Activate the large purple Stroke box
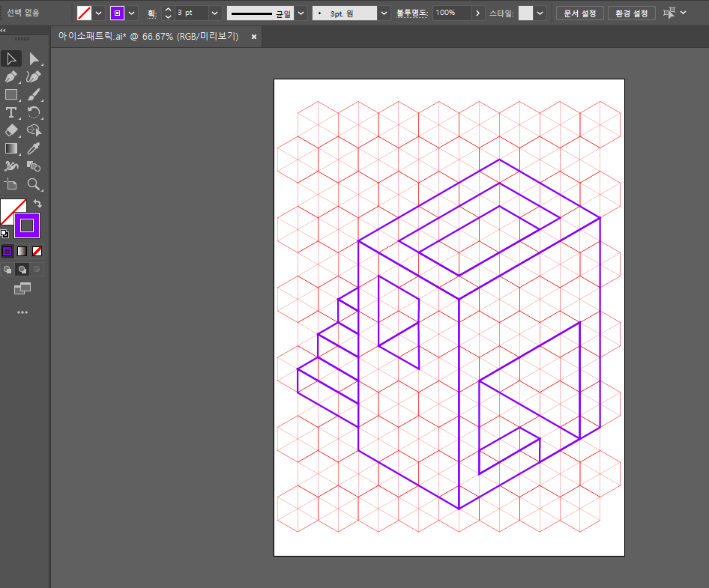 coord(27,225)
